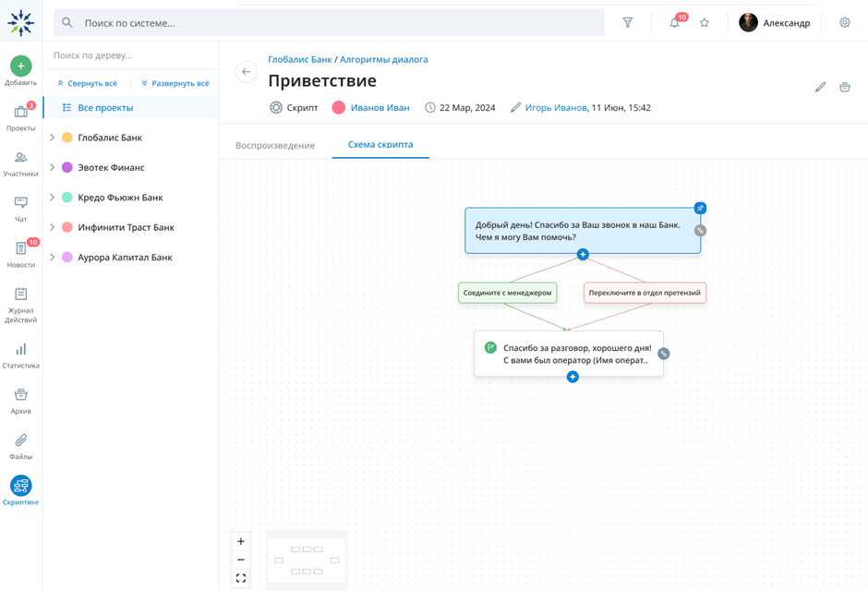Expand the Инфинити Траст Банк tree item

click(52, 227)
